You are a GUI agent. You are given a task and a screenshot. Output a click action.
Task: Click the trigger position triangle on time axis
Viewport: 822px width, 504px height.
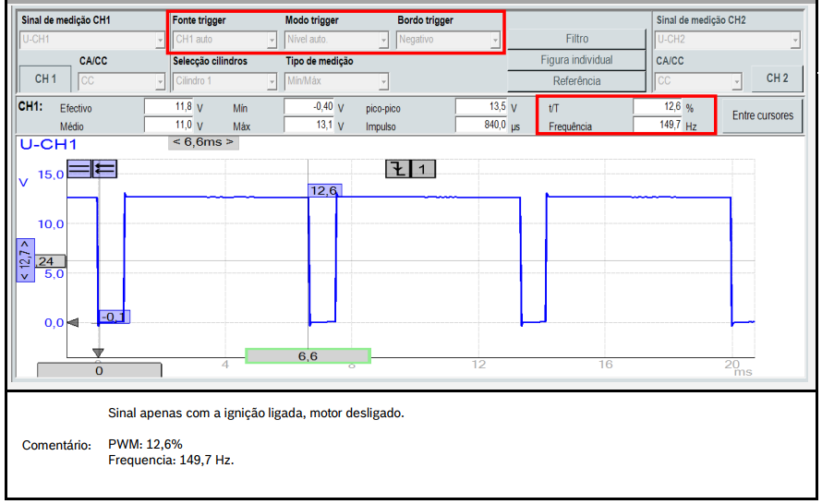click(x=98, y=352)
